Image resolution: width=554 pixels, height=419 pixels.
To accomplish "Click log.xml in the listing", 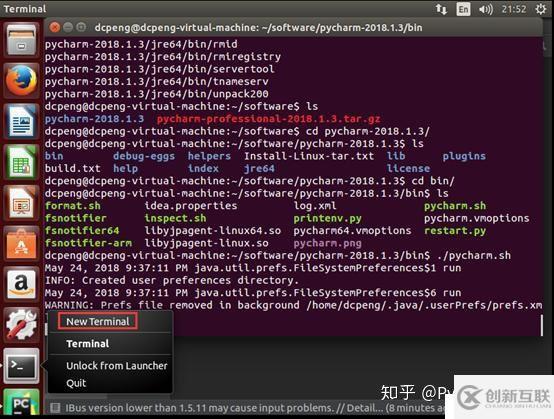I will [315, 206].
